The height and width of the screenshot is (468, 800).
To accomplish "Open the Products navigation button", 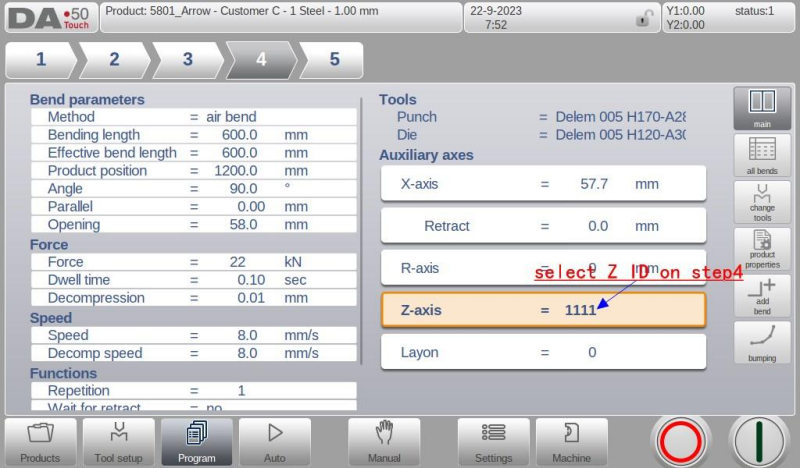I will [40, 442].
